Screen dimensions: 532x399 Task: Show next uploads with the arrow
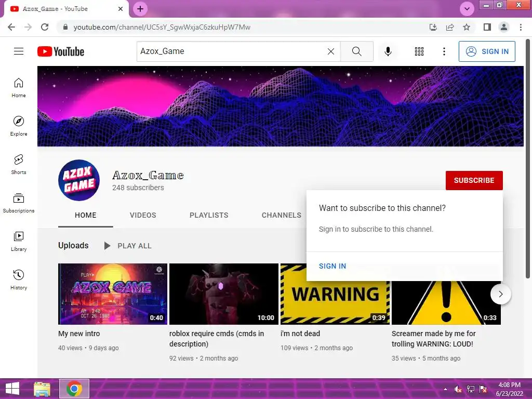[x=500, y=294]
